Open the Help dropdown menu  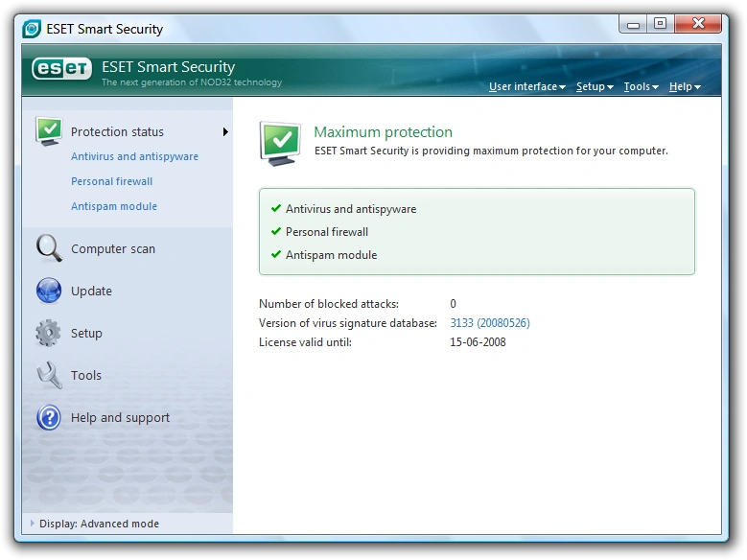coord(685,86)
